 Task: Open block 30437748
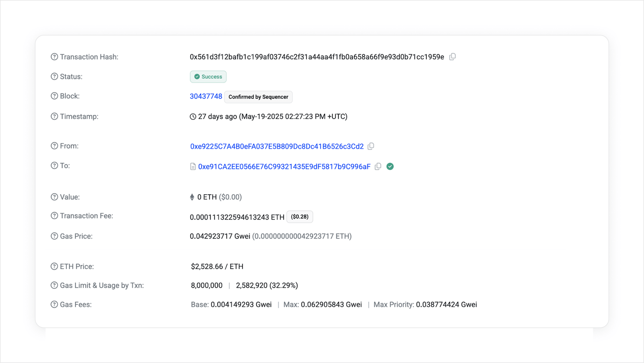coord(206,96)
